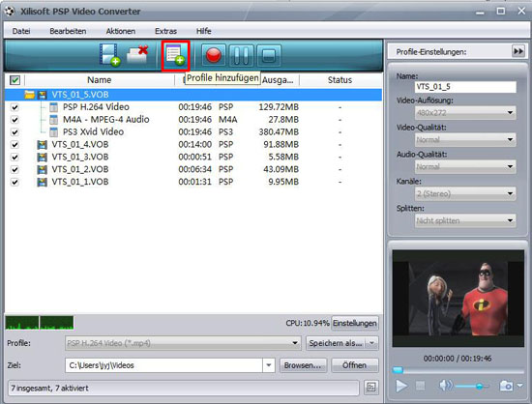Open the Extras menu
532x404 pixels.
pos(165,31)
